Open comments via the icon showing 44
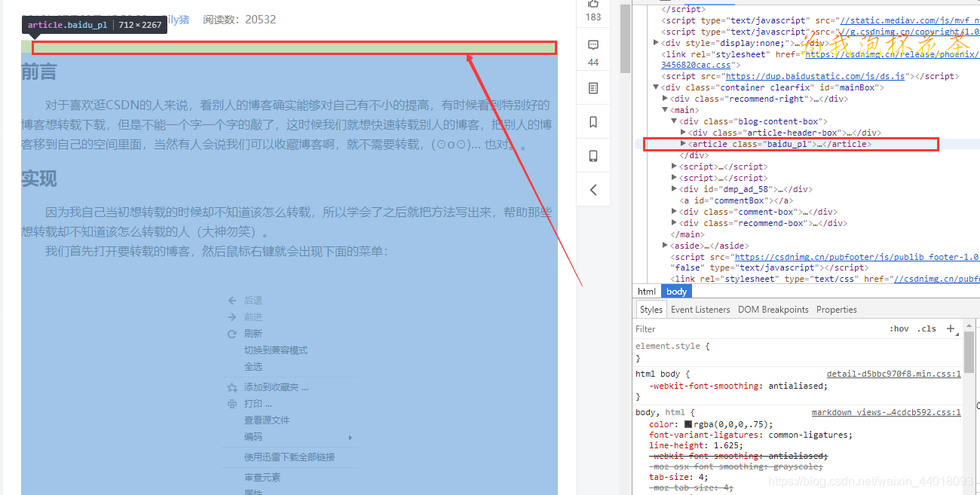This screenshot has height=495, width=980. (x=593, y=45)
